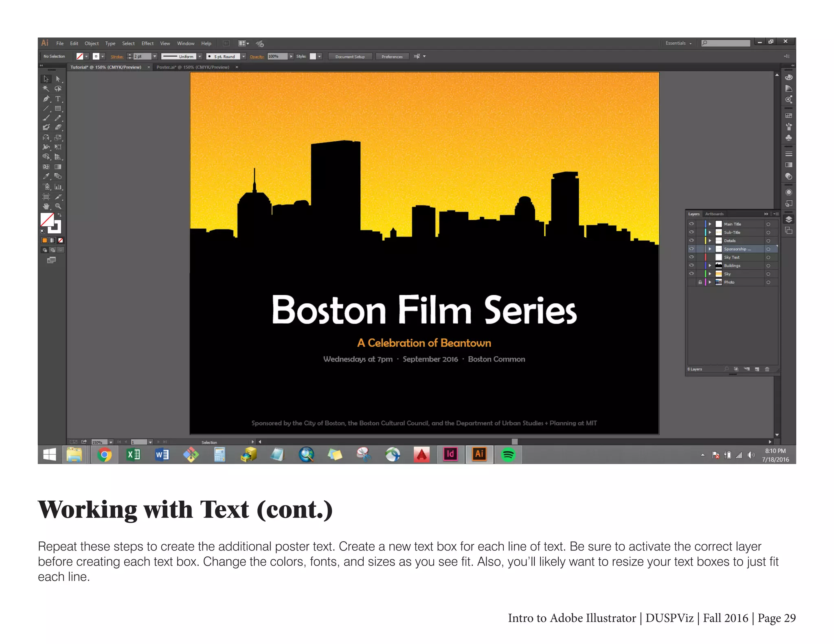Viewport: 834px width, 644px height.
Task: Pick the Gradient tool
Action: tap(58, 166)
